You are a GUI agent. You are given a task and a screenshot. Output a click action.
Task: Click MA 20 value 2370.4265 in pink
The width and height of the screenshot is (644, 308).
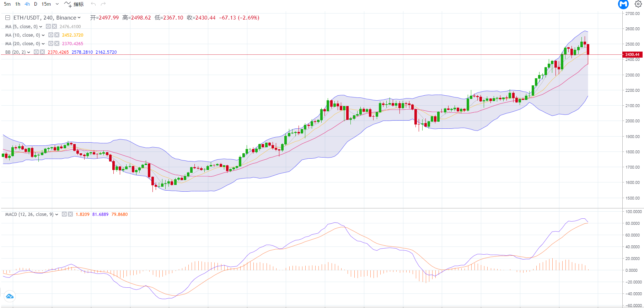coord(73,44)
